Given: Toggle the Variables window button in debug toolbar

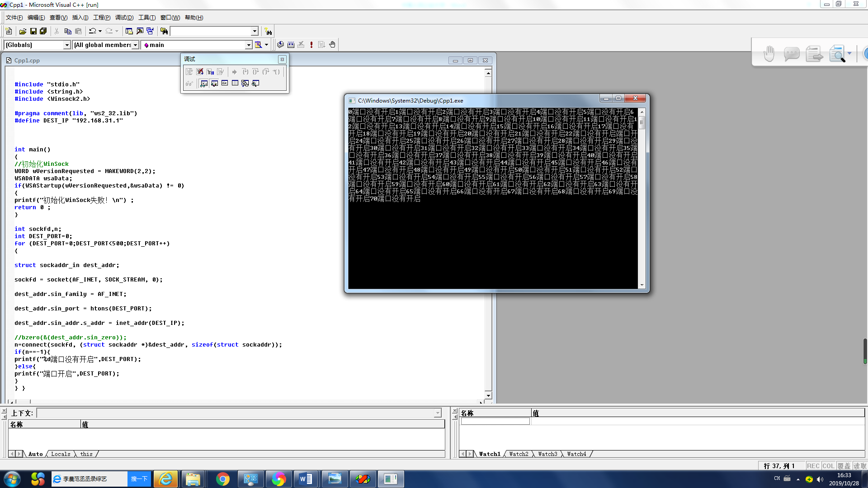Looking at the screenshot, I should coord(214,84).
